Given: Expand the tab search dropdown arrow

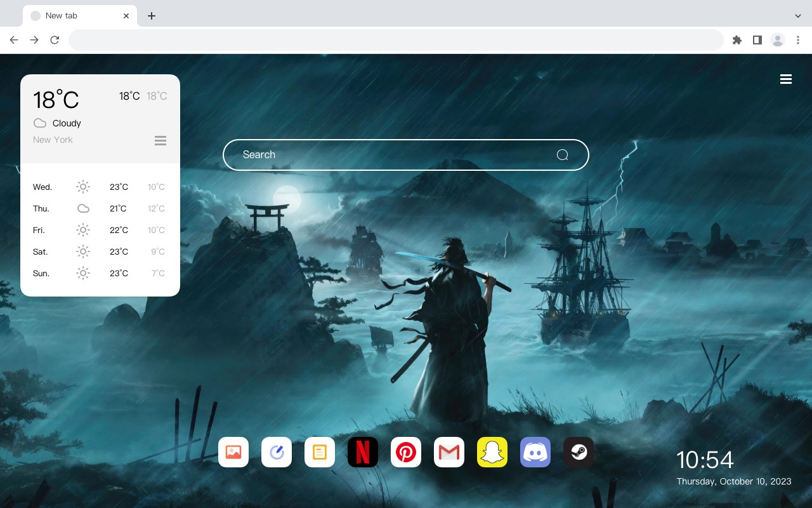Looking at the screenshot, I should pos(798,16).
